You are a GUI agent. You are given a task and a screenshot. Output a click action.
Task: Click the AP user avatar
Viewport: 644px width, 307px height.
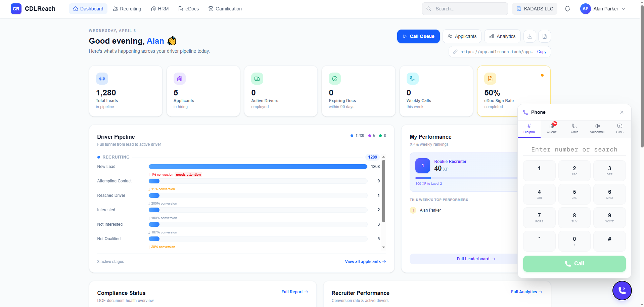click(585, 9)
